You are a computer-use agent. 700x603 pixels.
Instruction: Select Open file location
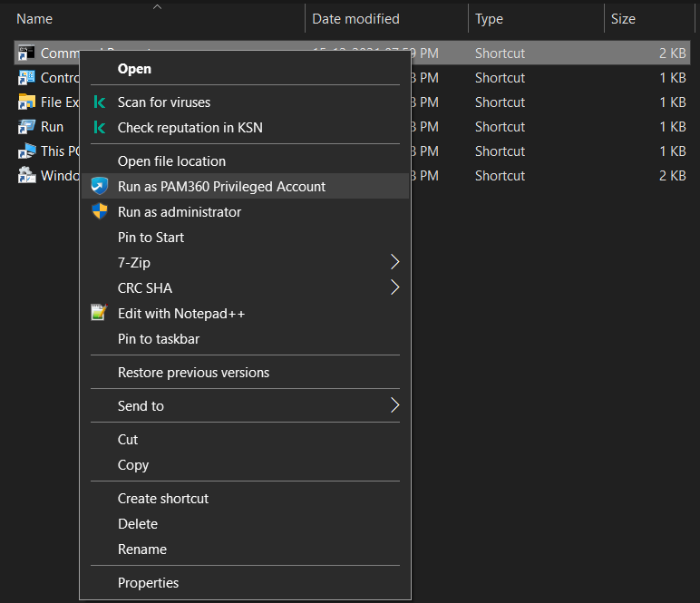point(171,161)
